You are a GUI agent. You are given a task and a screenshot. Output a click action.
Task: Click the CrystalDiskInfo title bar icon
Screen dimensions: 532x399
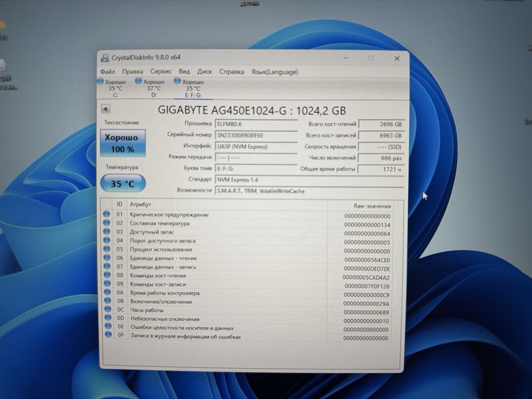pyautogui.click(x=105, y=58)
